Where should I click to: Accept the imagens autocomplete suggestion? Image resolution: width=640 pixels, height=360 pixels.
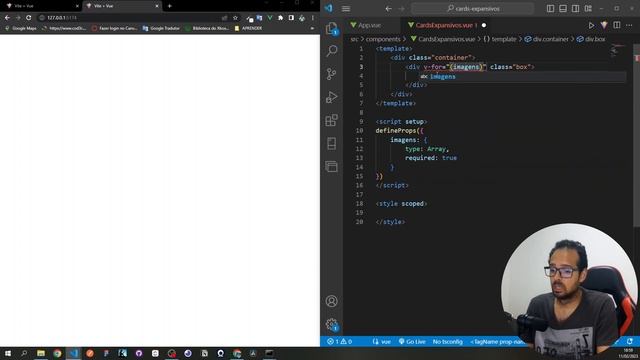click(x=522, y=76)
